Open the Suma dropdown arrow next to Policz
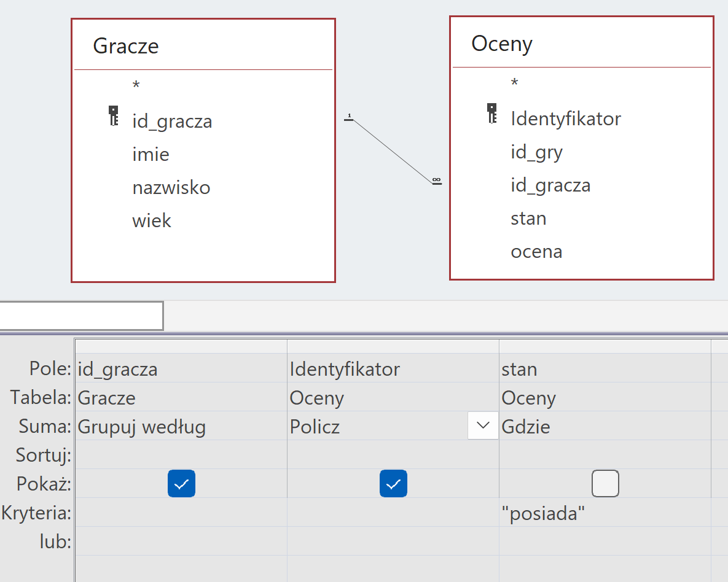Viewport: 728px width, 582px height. (x=483, y=425)
